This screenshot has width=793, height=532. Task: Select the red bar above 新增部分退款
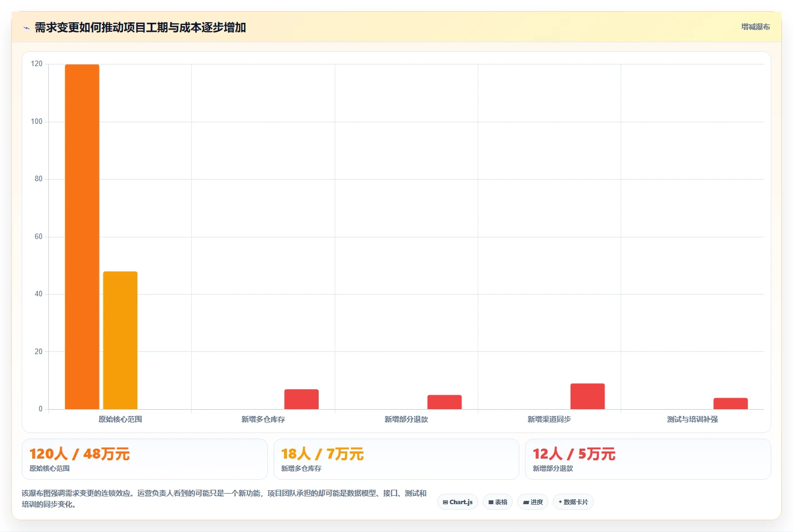coord(444,402)
